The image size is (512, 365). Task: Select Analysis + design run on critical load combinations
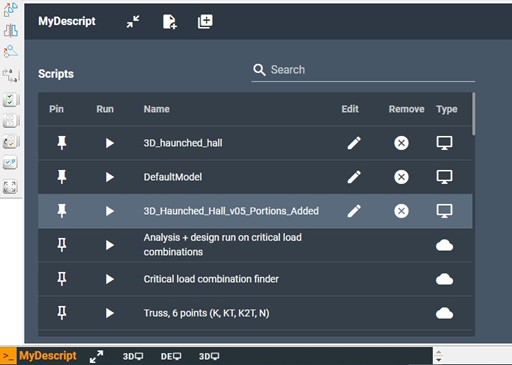coord(223,245)
